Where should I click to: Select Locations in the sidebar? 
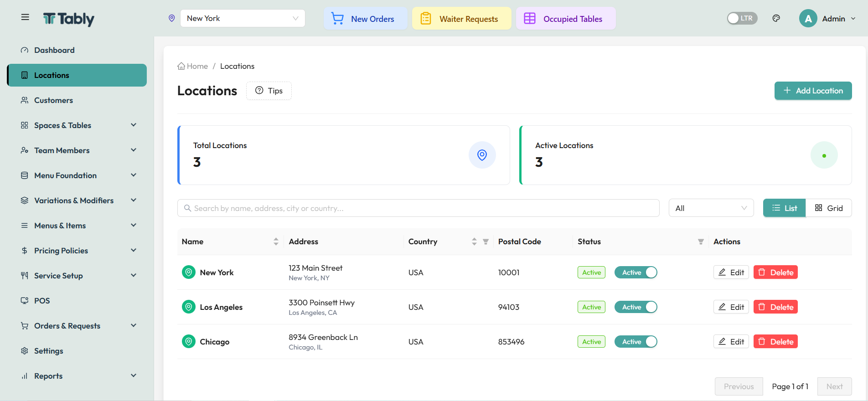coord(77,75)
